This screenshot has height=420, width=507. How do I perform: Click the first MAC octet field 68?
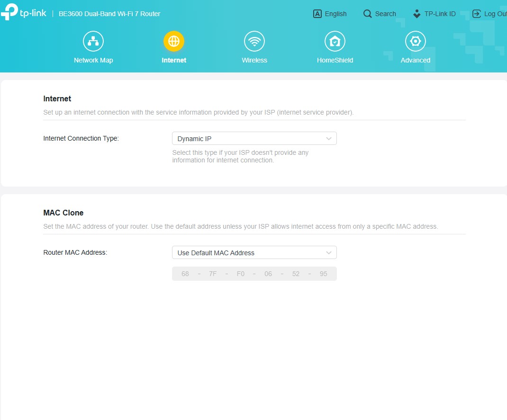pyautogui.click(x=185, y=274)
